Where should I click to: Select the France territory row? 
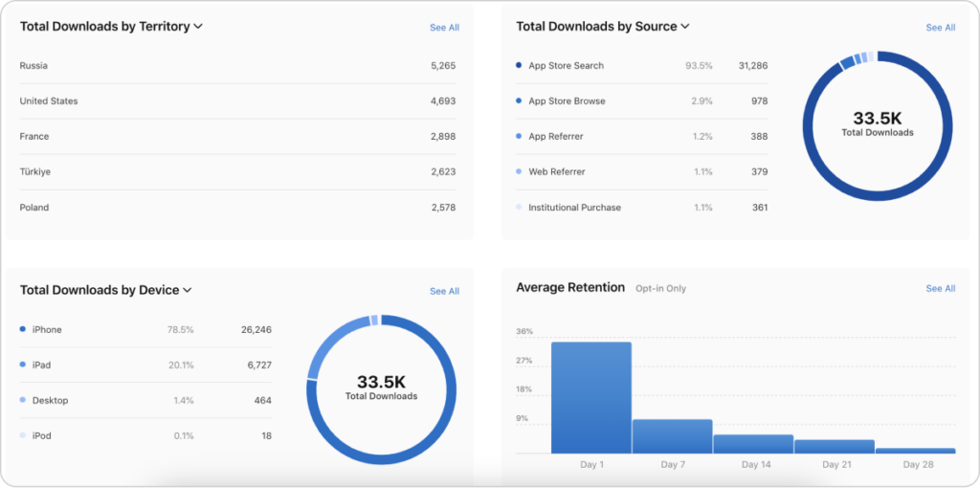(237, 136)
